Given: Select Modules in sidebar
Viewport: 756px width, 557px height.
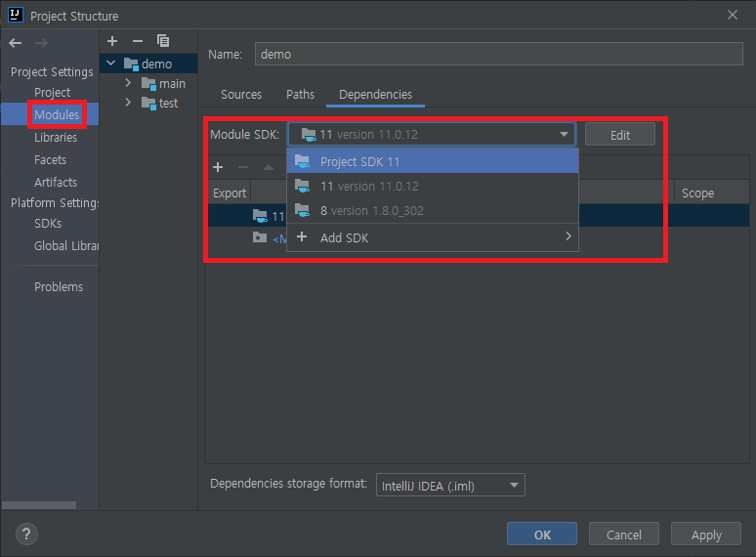Looking at the screenshot, I should coord(57,114).
